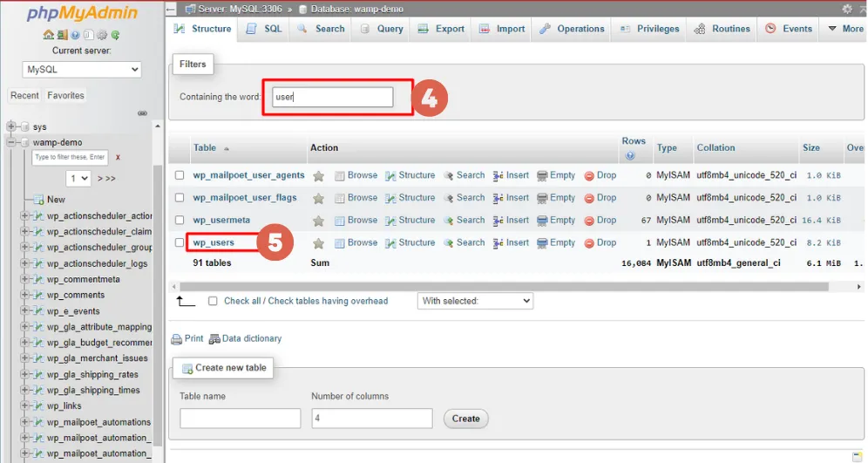Click the Create button

coord(465,419)
